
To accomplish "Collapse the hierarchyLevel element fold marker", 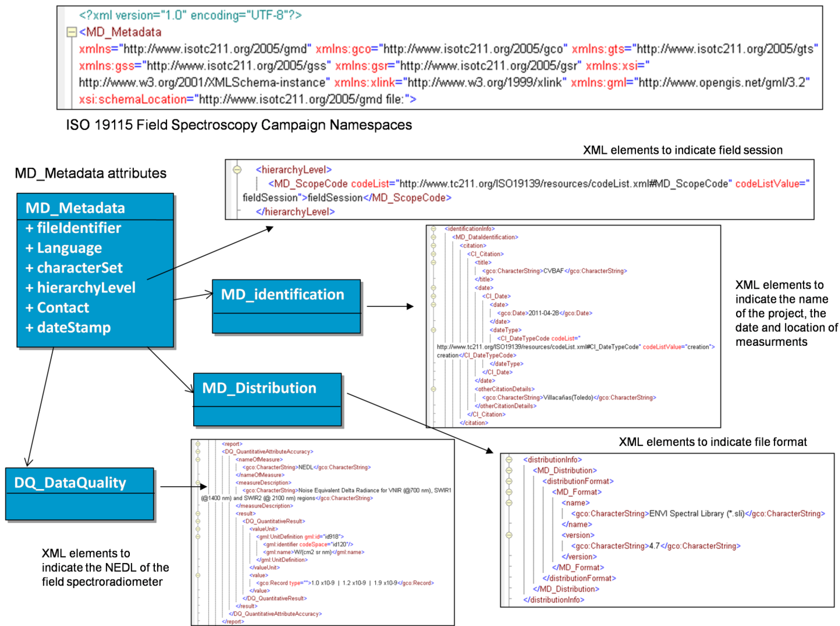I will coord(237,169).
